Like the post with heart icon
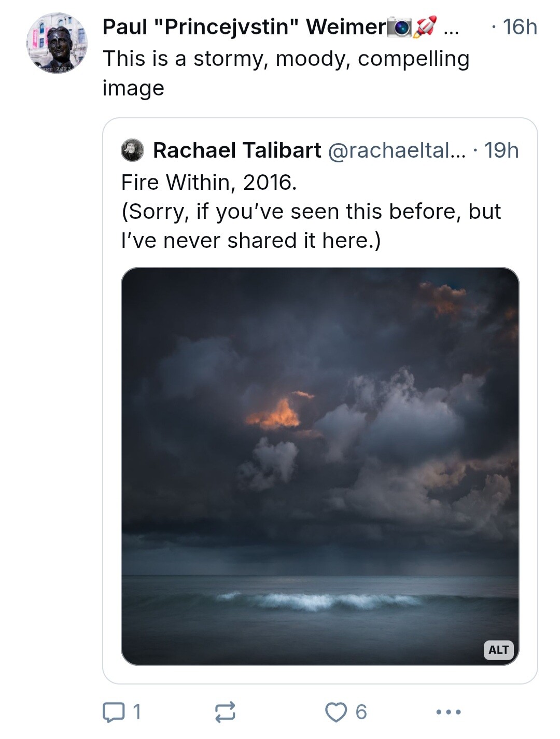Screen dimensions: 560x739 [x=336, y=712]
